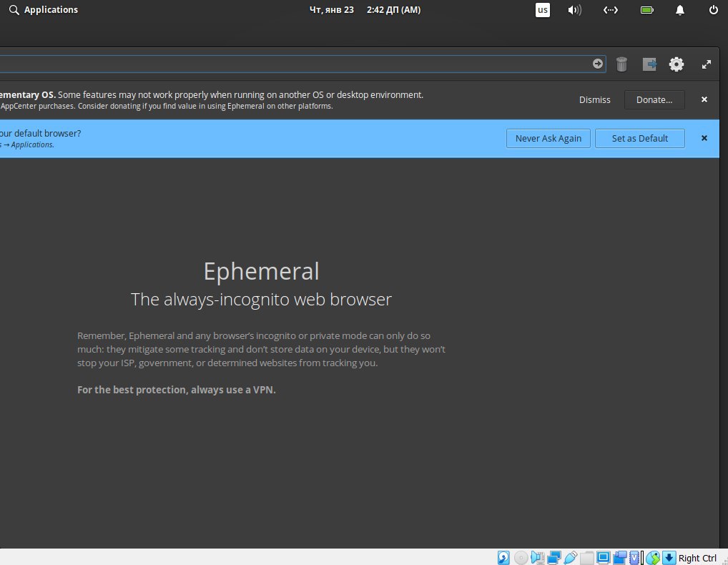
Task: Open the session power menu
Action: point(714,10)
